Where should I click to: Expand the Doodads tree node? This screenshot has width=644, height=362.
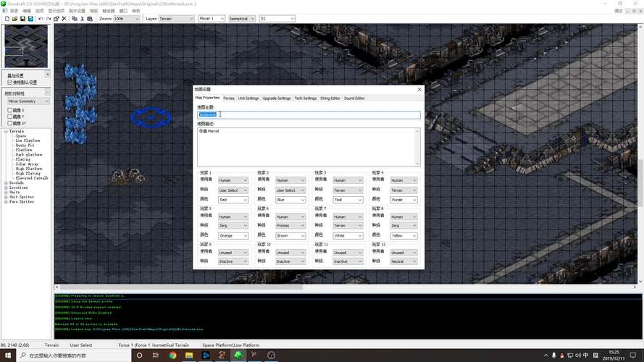[7, 183]
